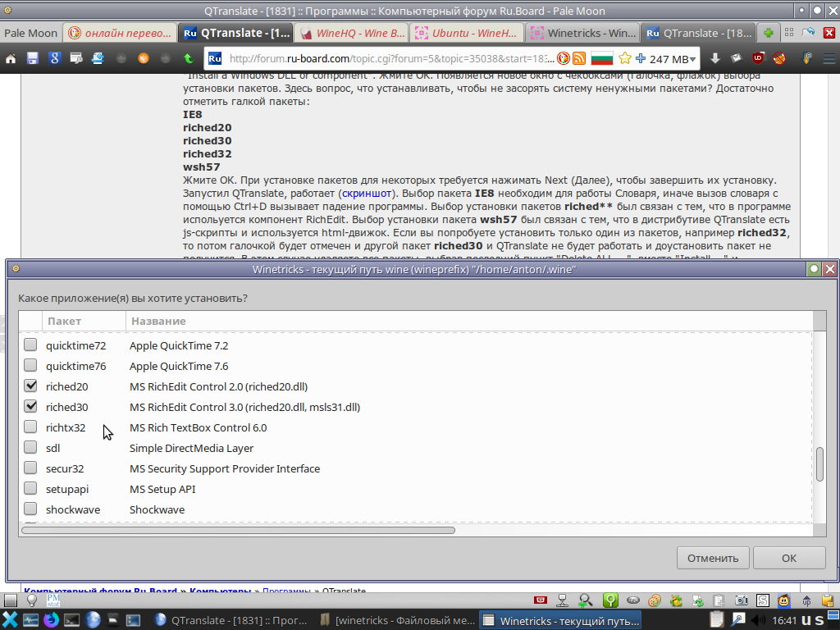Open the Pale Moon hamburger menu
This screenshot has height=630, width=840.
pyautogui.click(x=829, y=58)
